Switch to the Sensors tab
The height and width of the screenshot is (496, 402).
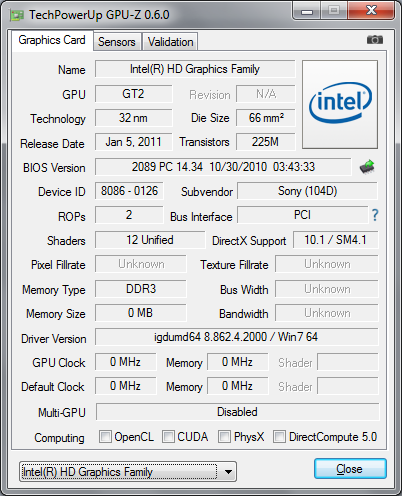pyautogui.click(x=117, y=42)
